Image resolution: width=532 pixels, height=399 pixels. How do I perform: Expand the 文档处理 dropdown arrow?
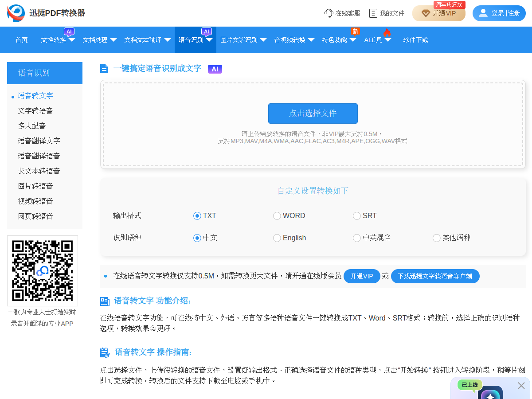(x=113, y=40)
